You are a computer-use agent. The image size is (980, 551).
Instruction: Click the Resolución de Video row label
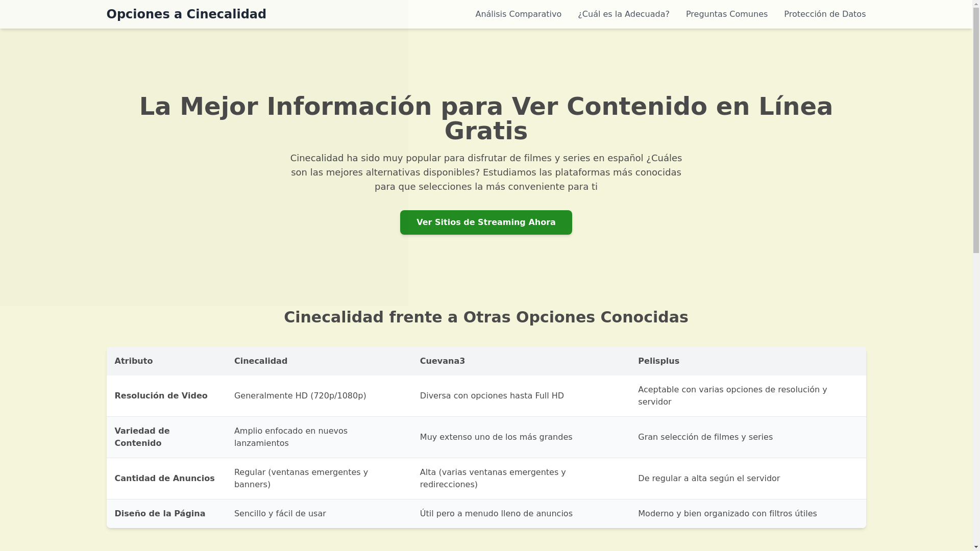[x=161, y=396]
